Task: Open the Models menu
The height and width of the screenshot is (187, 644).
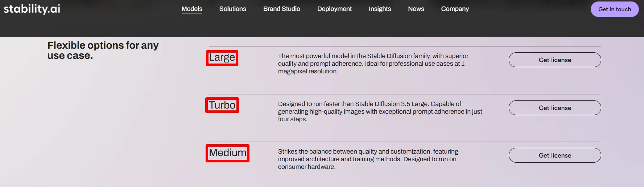Action: click(x=192, y=9)
